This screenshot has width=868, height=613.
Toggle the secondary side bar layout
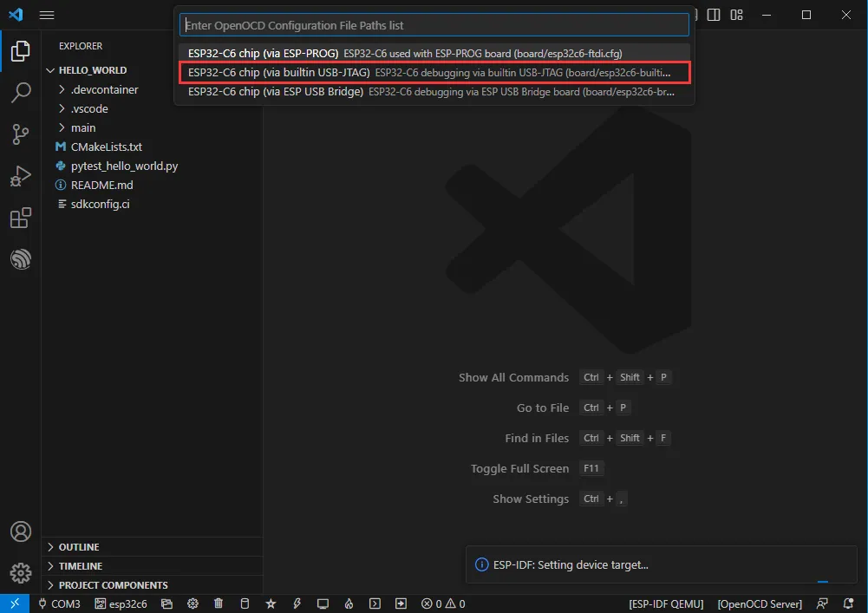coord(714,15)
